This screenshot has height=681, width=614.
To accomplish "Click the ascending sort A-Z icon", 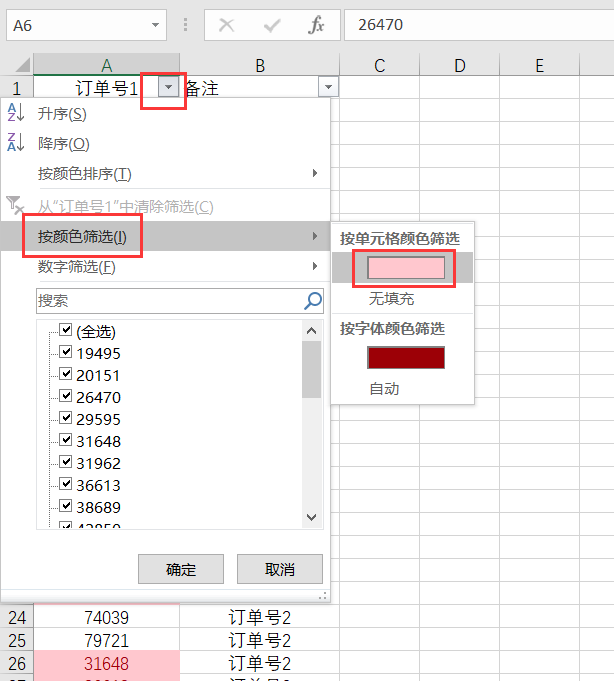I will coord(15,112).
